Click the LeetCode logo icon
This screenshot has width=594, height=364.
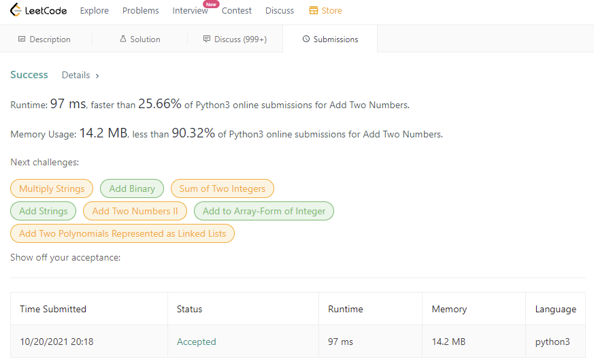(x=16, y=10)
